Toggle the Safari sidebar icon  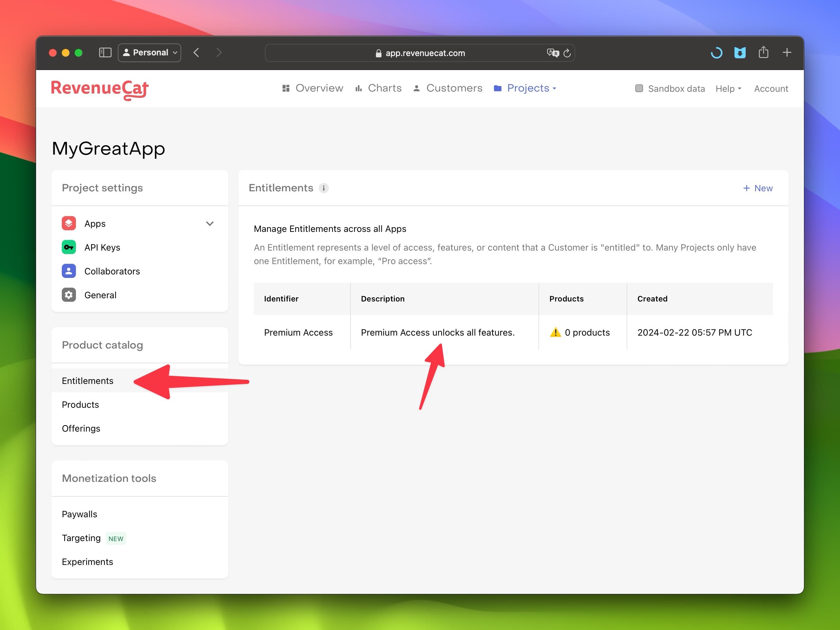pyautogui.click(x=105, y=52)
